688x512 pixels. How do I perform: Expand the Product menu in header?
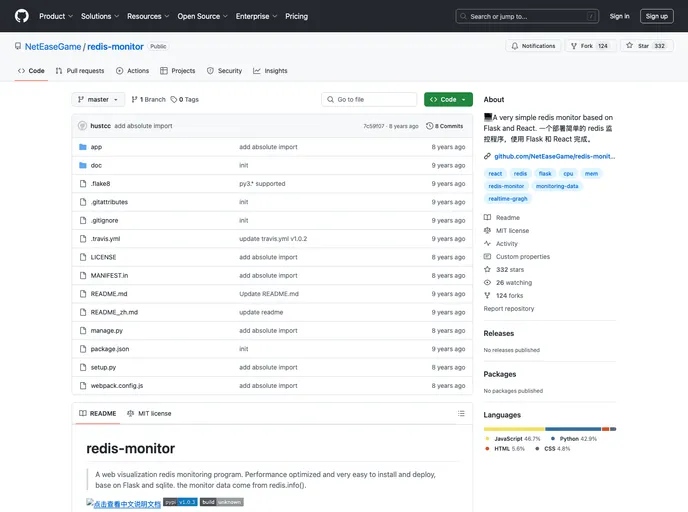[x=55, y=16]
